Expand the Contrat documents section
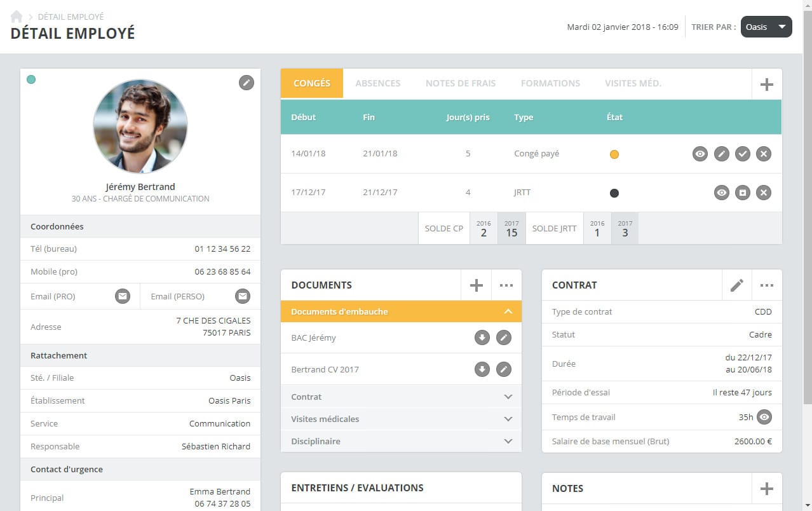Screen dimensions: 812x511 coord(401,397)
